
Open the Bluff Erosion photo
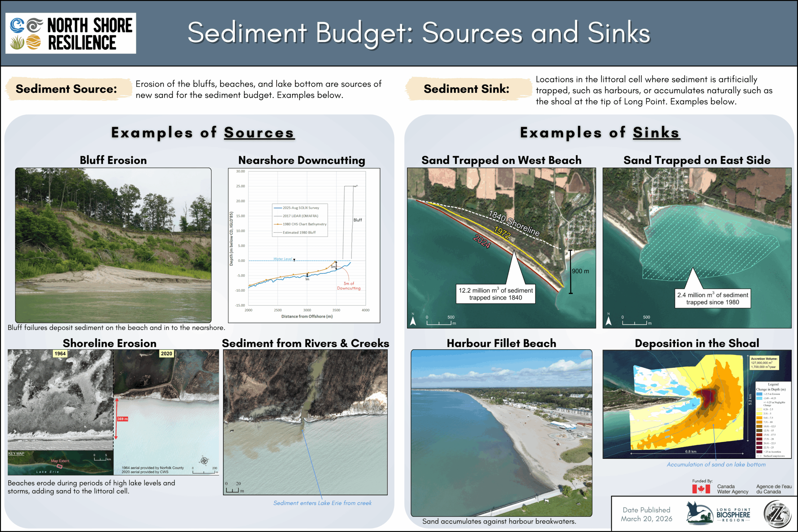point(113,245)
